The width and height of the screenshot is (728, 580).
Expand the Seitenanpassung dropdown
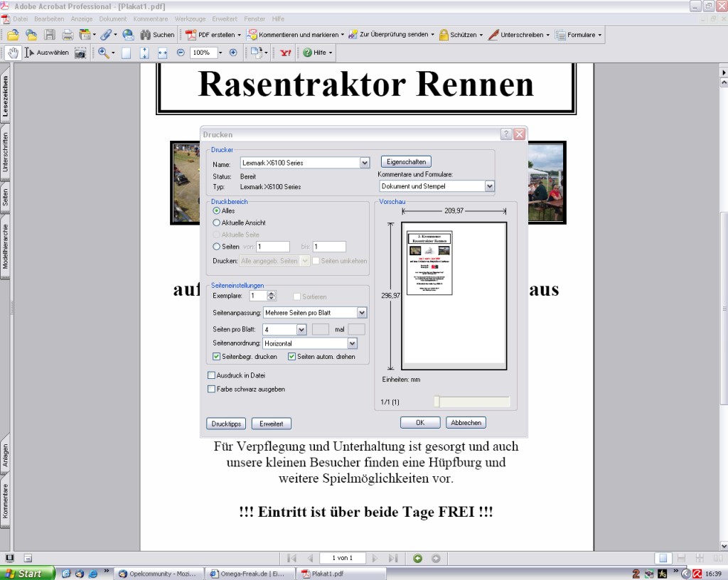(x=362, y=313)
